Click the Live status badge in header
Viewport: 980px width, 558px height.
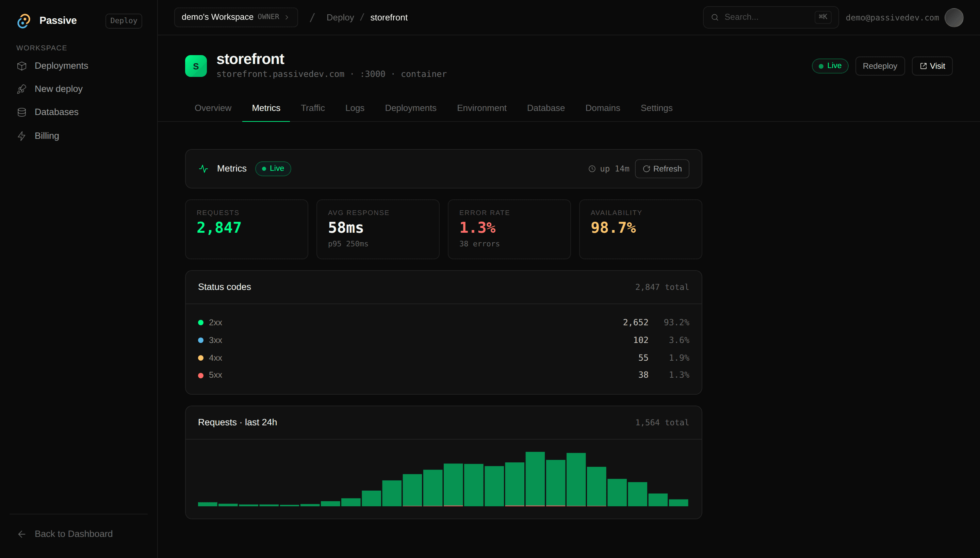pos(830,66)
